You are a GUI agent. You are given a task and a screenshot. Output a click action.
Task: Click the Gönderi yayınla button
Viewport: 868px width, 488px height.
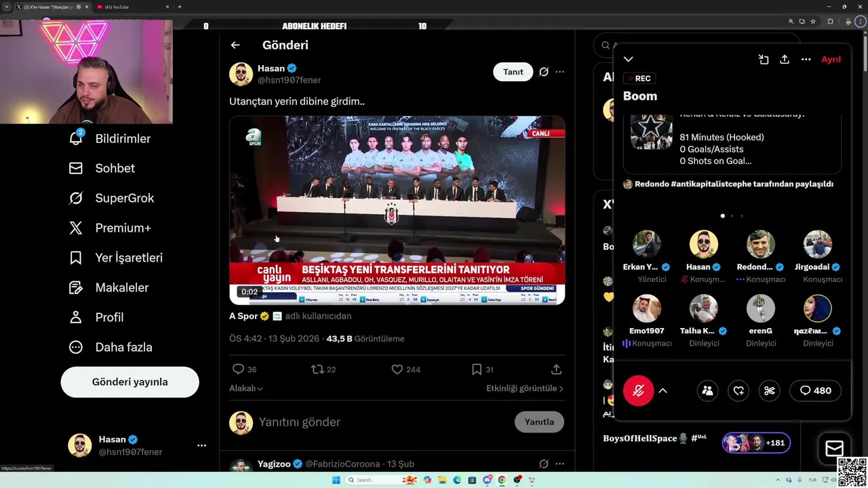130,382
